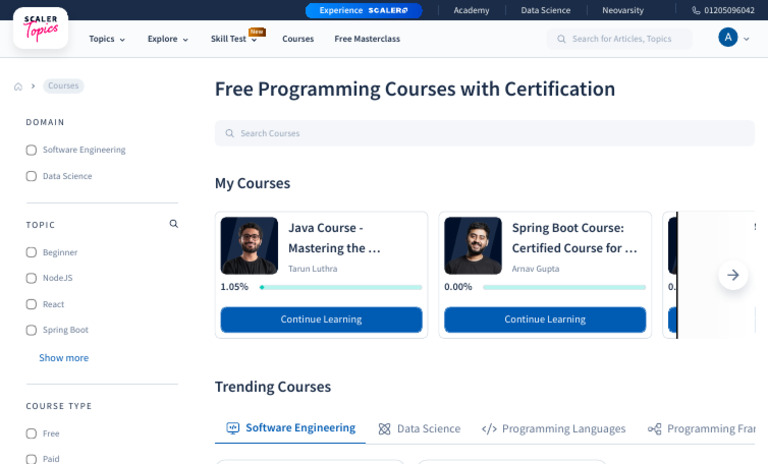Continue Learning the Java Course
The width and height of the screenshot is (768, 464).
point(321,319)
